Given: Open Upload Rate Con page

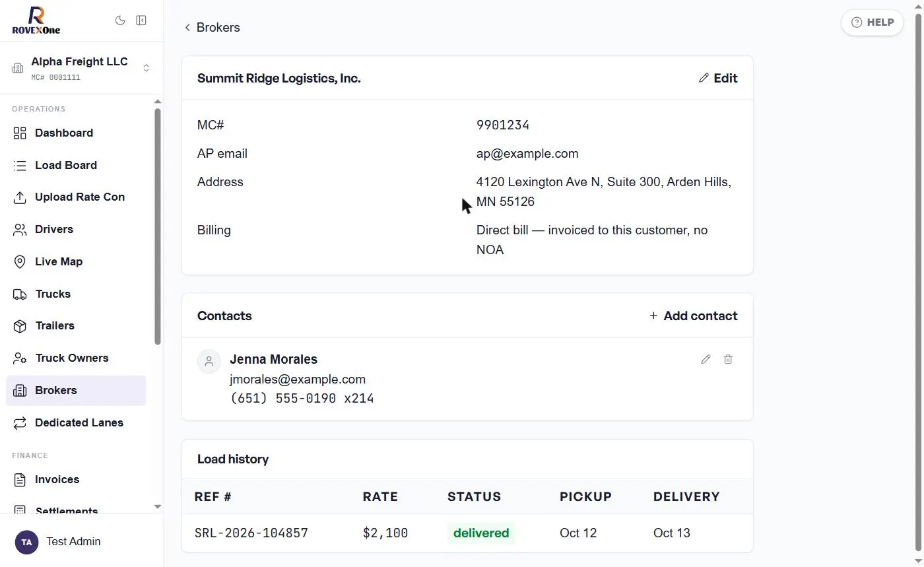Looking at the screenshot, I should [76, 197].
